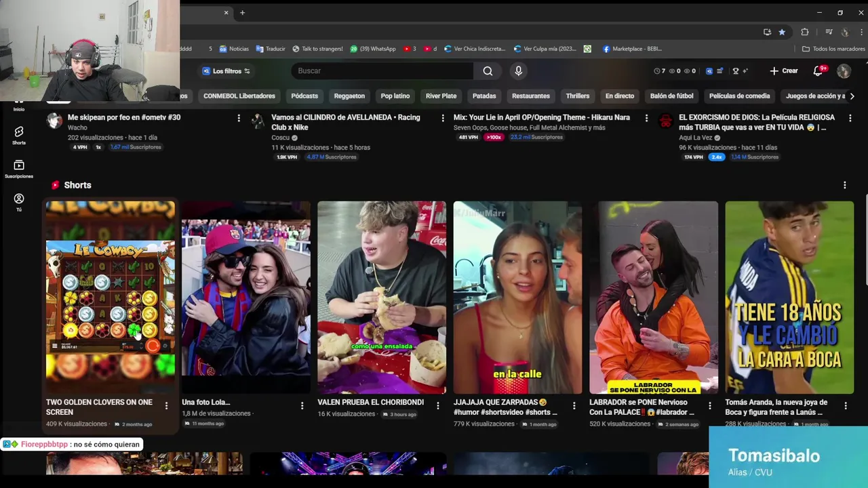
Task: Close the current browser tab
Action: tap(226, 12)
